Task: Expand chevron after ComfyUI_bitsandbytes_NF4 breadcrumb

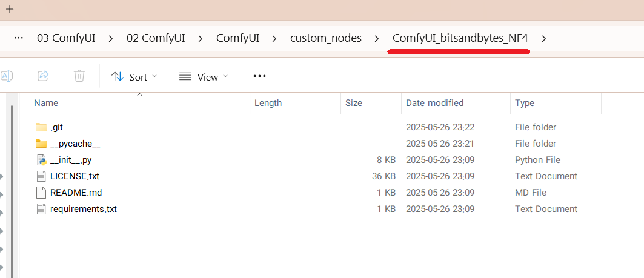Action: click(543, 38)
